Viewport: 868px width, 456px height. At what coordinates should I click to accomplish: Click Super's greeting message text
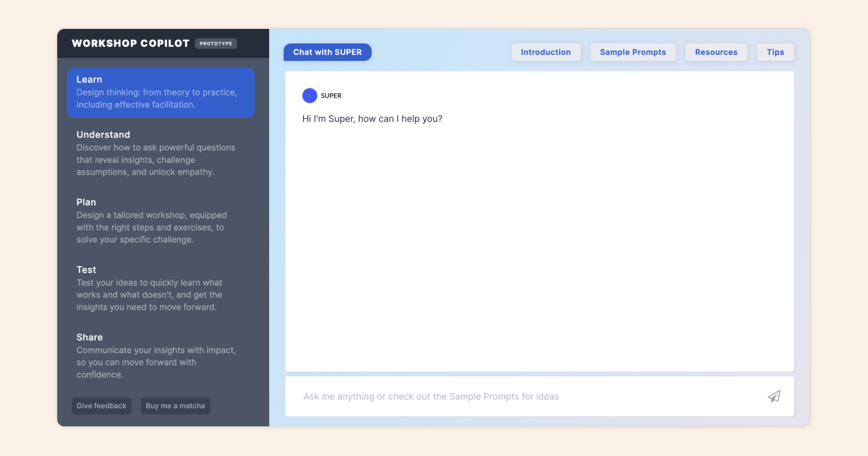[x=372, y=119]
